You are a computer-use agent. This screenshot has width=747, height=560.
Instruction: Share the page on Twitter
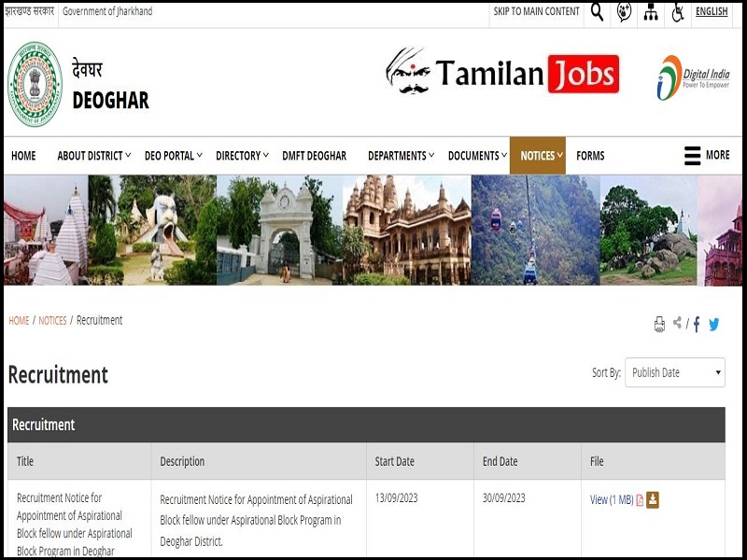point(713,325)
